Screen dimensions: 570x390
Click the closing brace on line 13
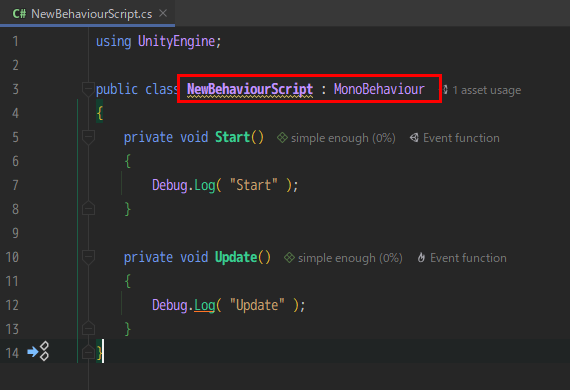click(x=128, y=329)
